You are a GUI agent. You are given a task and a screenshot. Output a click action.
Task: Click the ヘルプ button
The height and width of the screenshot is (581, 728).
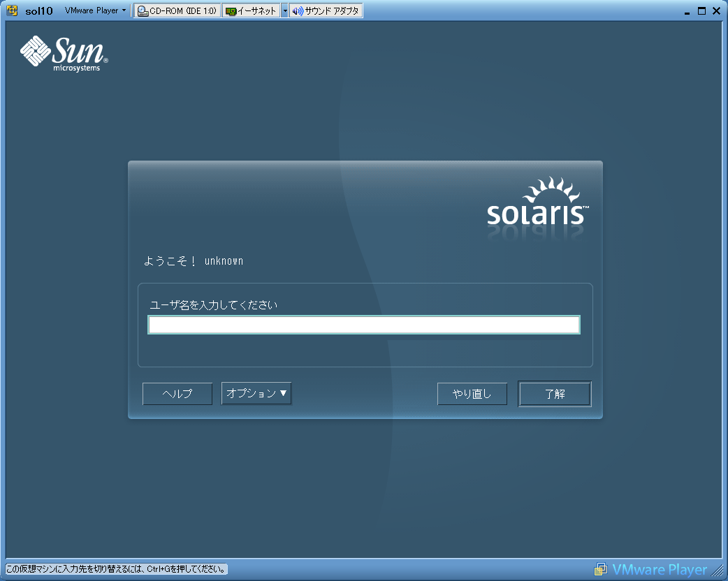coord(177,394)
